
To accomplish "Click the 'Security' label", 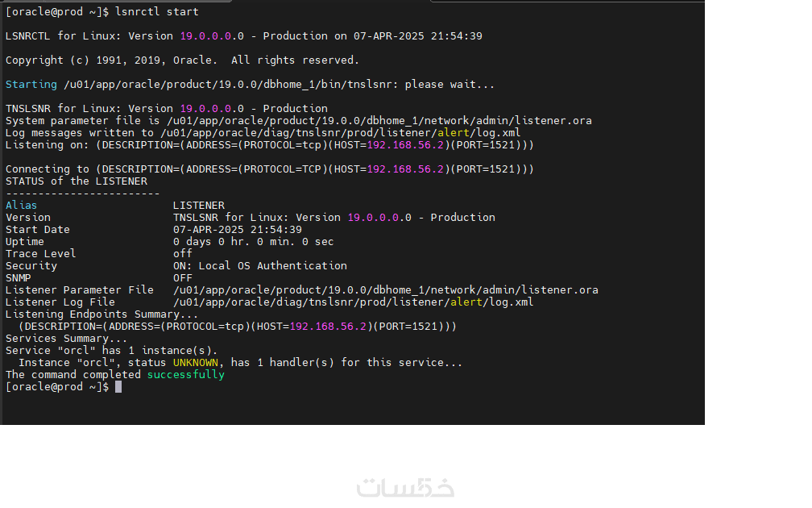I will [x=31, y=266].
